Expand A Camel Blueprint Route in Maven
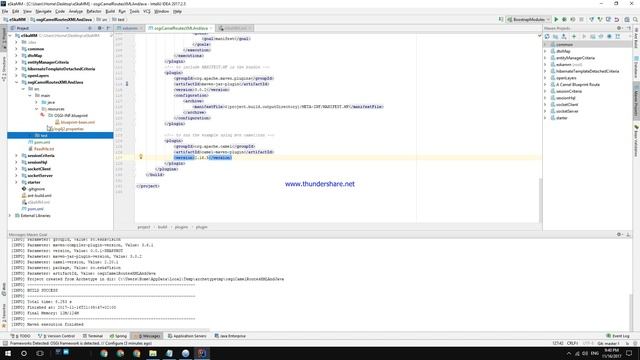 [545, 84]
